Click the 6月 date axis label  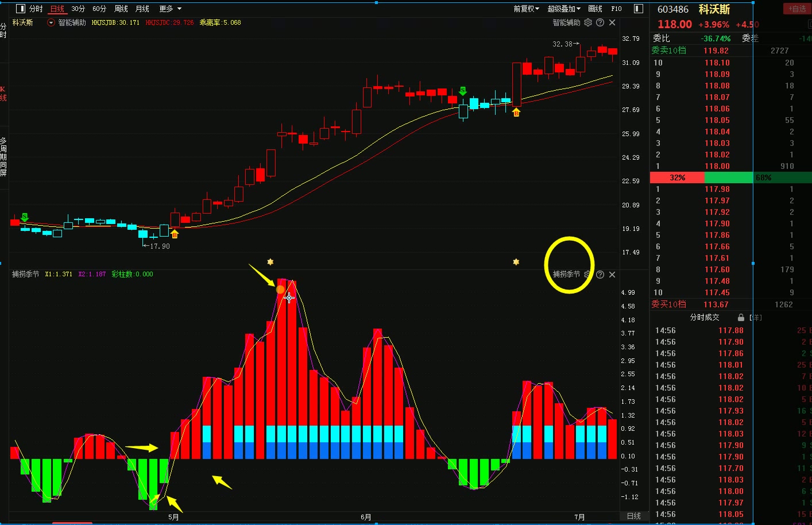[x=366, y=517]
